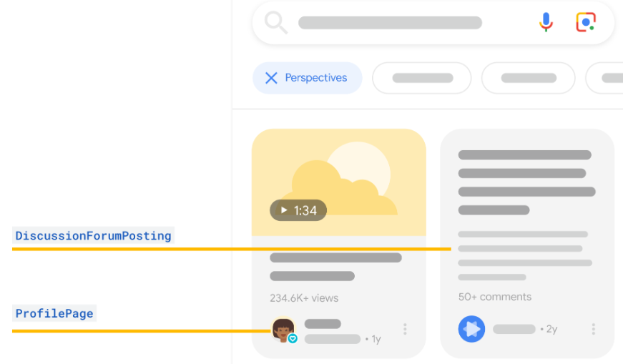Image resolution: width=623 pixels, height=364 pixels.
Task: Click the 50+ comments link
Action: tap(495, 297)
